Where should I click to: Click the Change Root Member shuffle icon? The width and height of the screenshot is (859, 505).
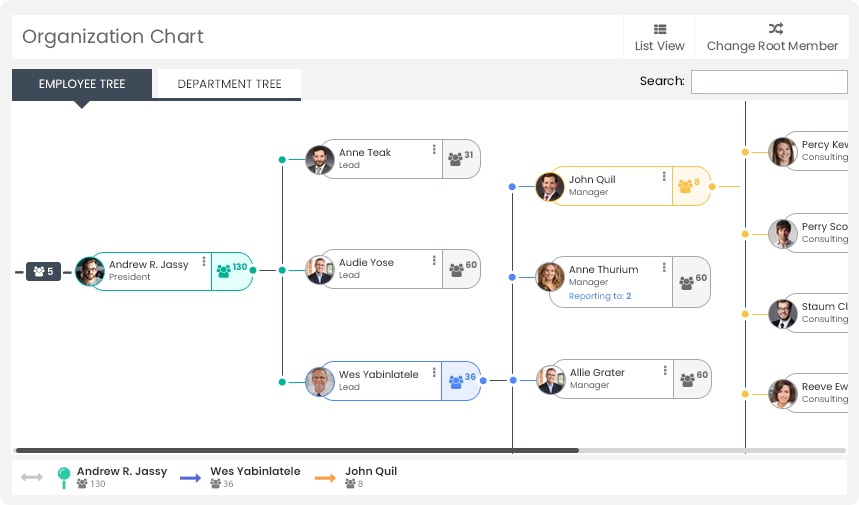[x=775, y=28]
